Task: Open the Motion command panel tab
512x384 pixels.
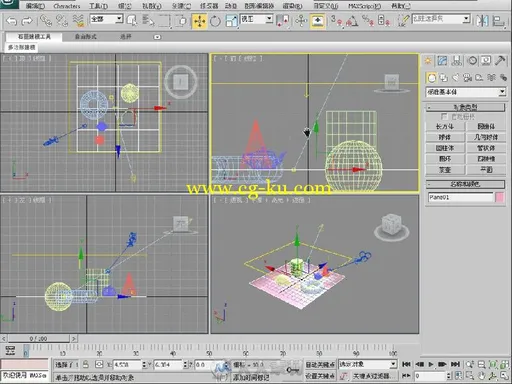Action: tap(472, 61)
